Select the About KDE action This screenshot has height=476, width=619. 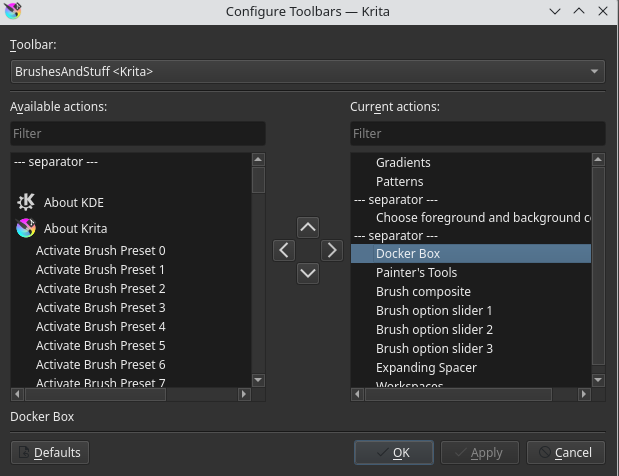74,202
